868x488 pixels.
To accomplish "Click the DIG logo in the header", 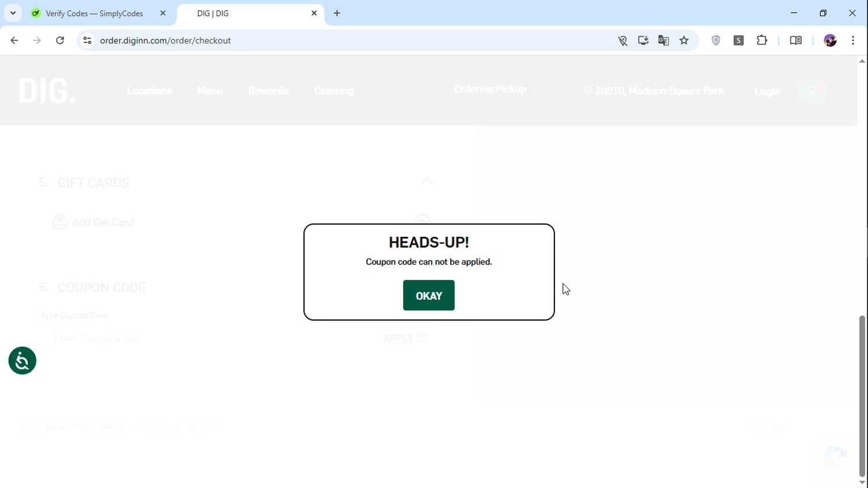I will (46, 91).
